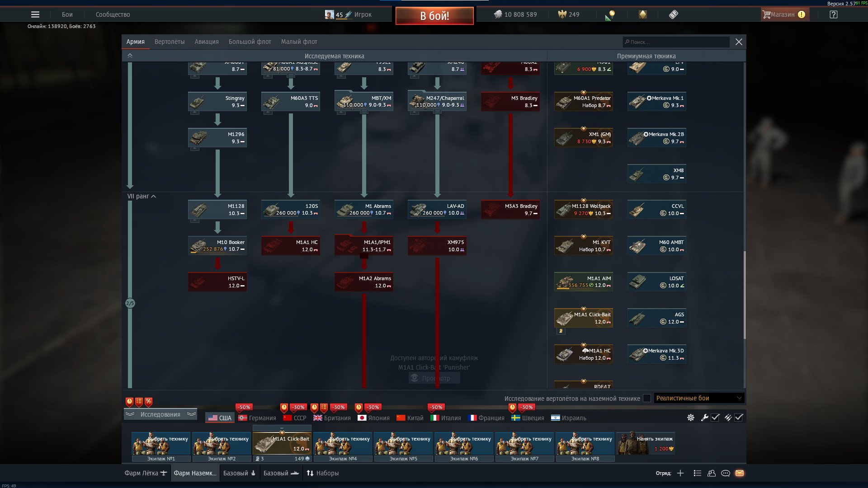This screenshot has height=488, width=868.
Task: Open the Наборы presets button
Action: coord(323,473)
